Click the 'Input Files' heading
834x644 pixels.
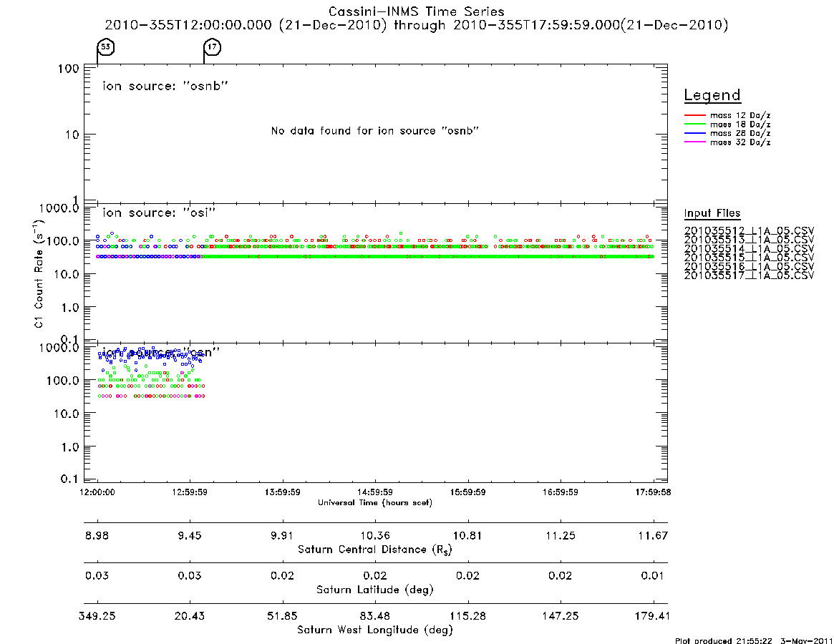tap(712, 213)
